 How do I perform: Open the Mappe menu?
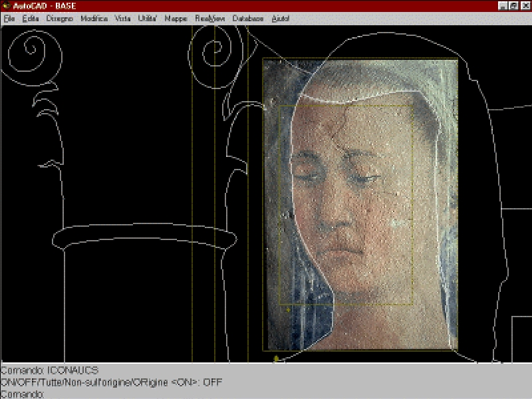(x=176, y=19)
